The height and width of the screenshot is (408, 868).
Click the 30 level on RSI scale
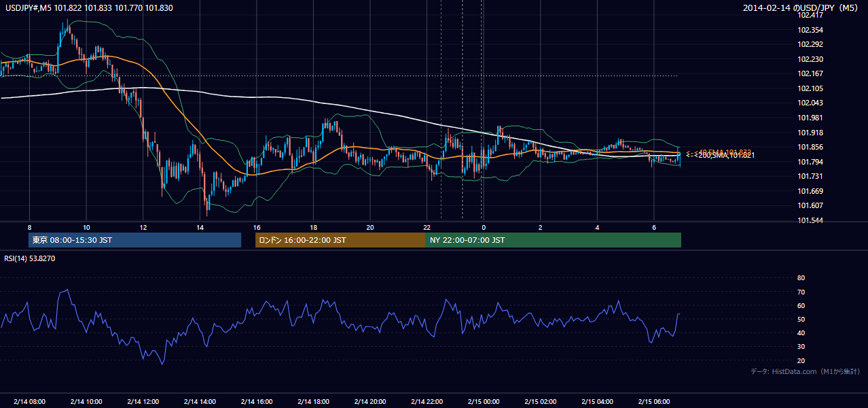801,347
